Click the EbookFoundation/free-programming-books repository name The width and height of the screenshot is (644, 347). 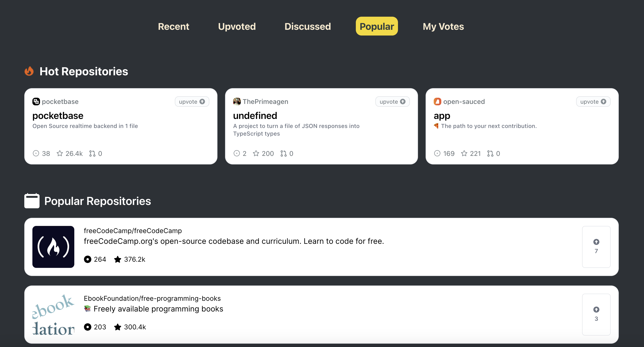(152, 298)
